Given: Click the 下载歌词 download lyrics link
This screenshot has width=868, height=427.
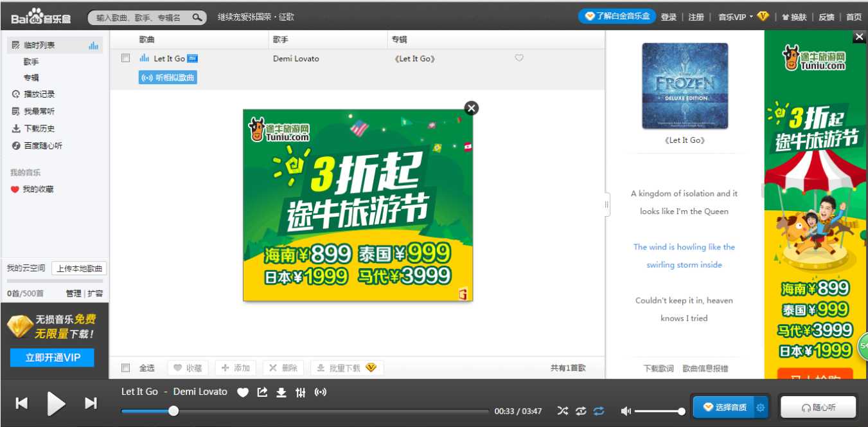Looking at the screenshot, I should click(659, 368).
